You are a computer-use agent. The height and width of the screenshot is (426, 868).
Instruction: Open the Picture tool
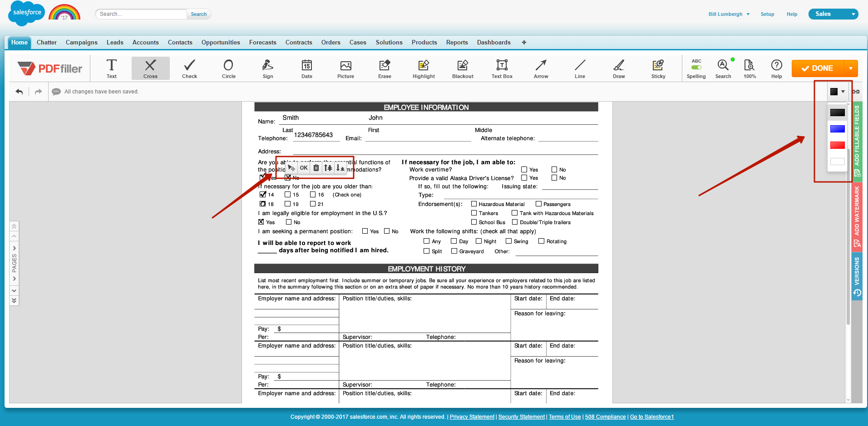pyautogui.click(x=345, y=69)
